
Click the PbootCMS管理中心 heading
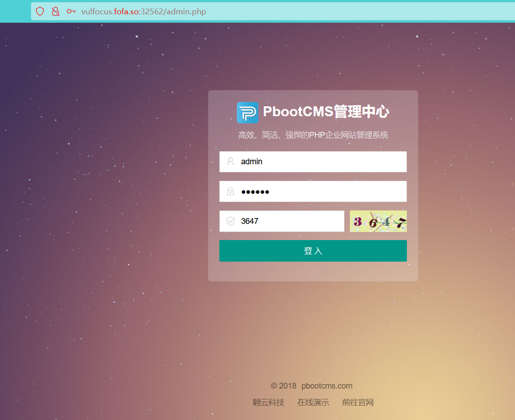(x=326, y=112)
